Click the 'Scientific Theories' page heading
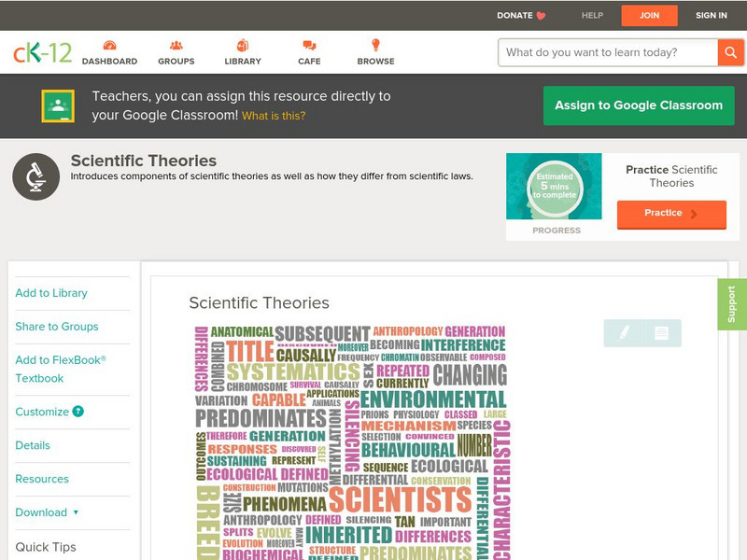747x560 pixels. click(144, 161)
